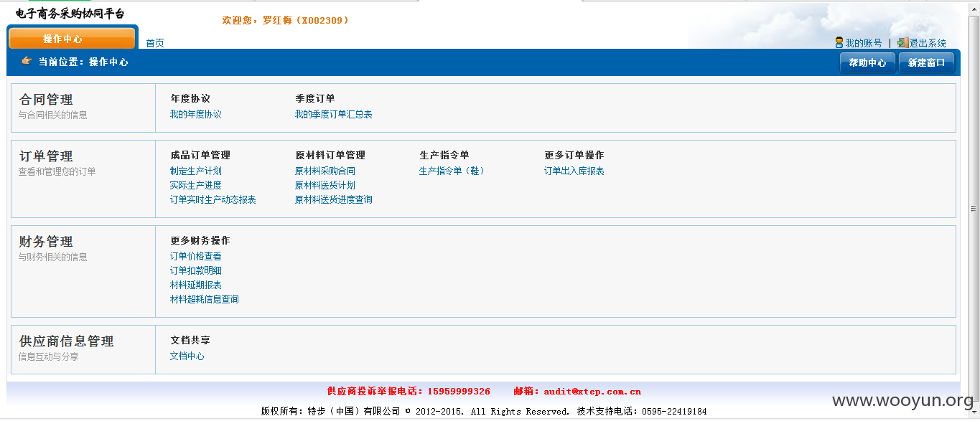Open 生产指令单（鞋） link
The image size is (980, 421).
point(452,171)
